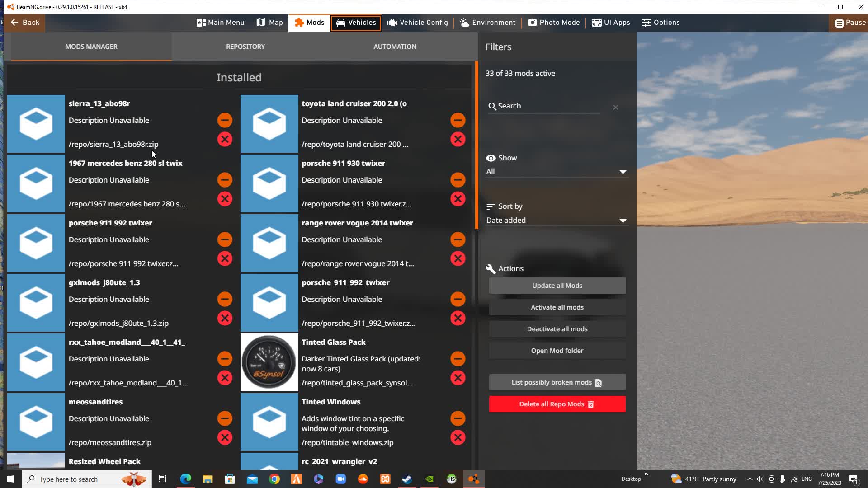Open the Show filter dropdown

(x=557, y=171)
